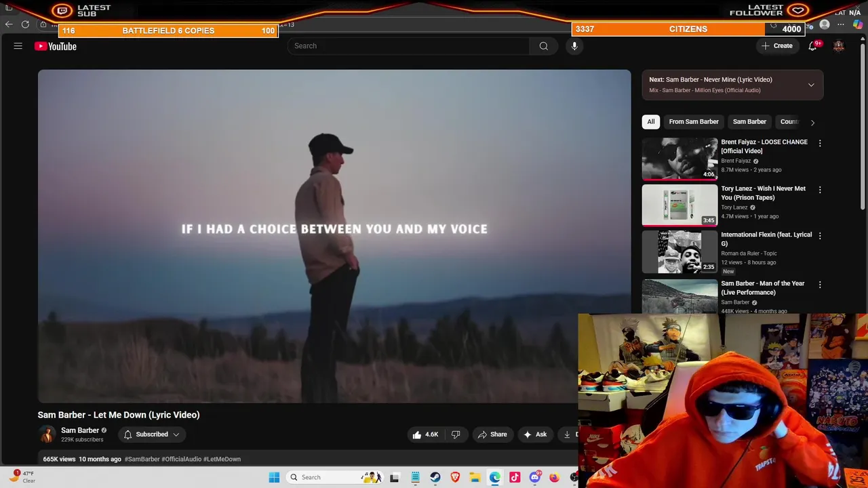868x488 pixels.
Task: Open Tory Lanez Prison Tapes thumbnail
Action: click(x=679, y=205)
